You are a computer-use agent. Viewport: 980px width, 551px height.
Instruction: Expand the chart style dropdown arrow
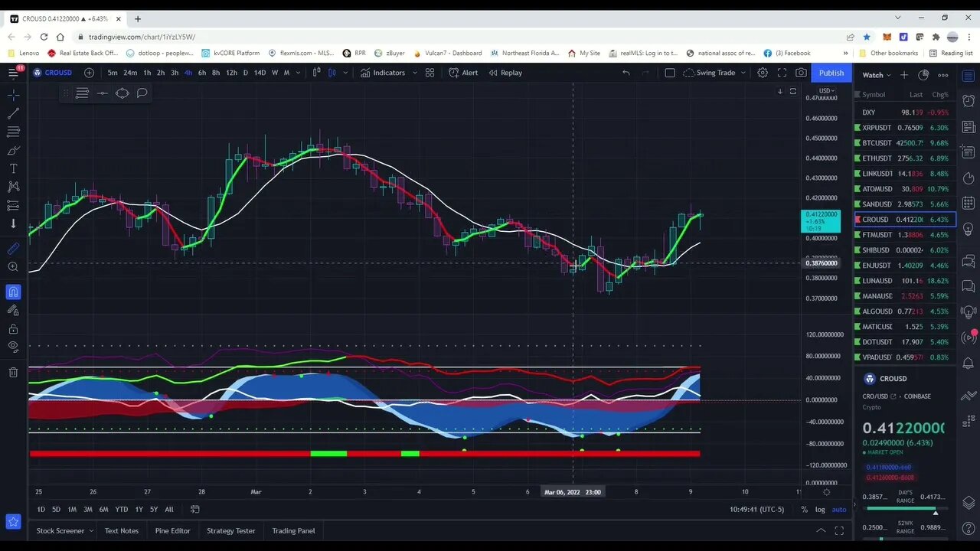pos(347,73)
